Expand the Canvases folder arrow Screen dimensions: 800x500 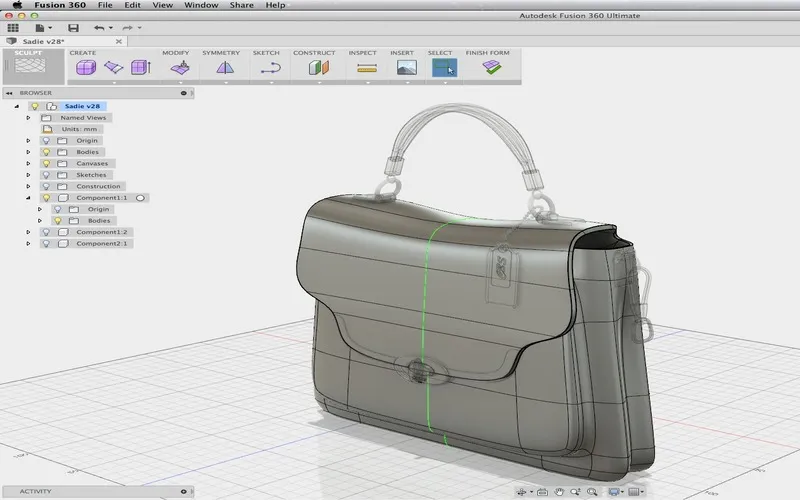(29, 163)
